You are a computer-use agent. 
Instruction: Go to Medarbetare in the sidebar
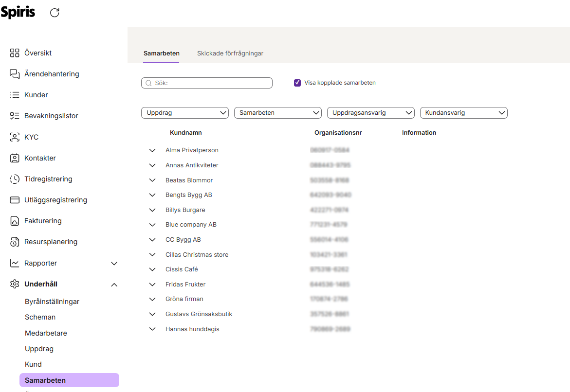pos(46,333)
